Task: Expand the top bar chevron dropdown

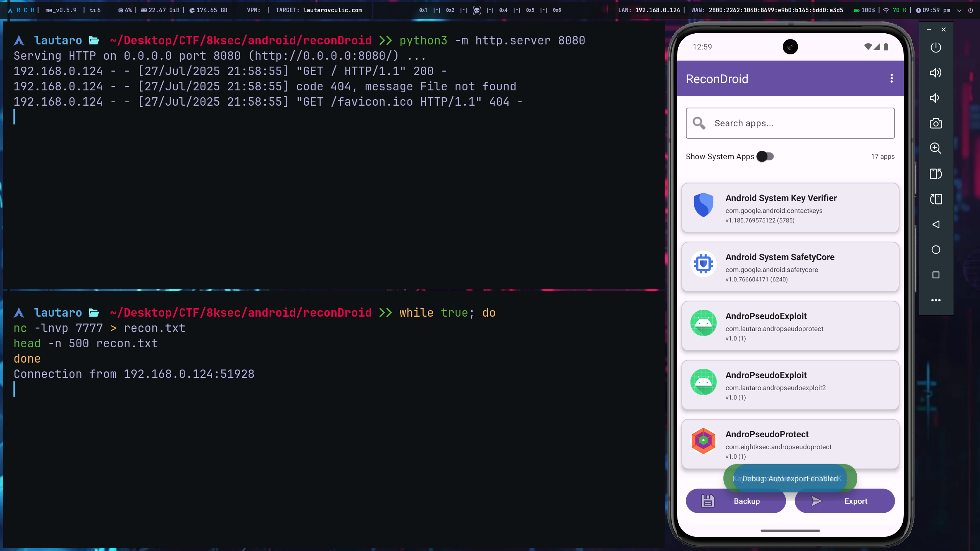Action: point(959,10)
